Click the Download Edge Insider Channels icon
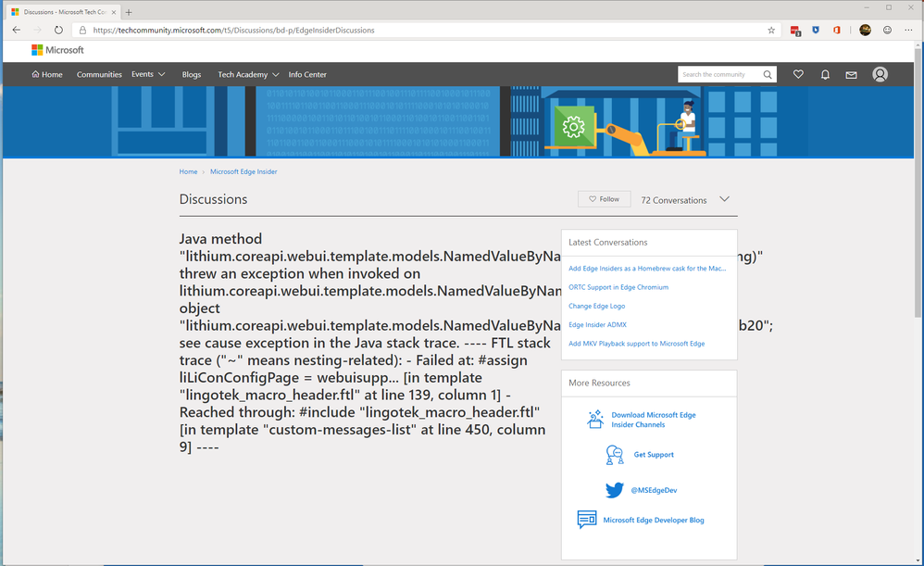Image resolution: width=924 pixels, height=566 pixels. [x=595, y=420]
